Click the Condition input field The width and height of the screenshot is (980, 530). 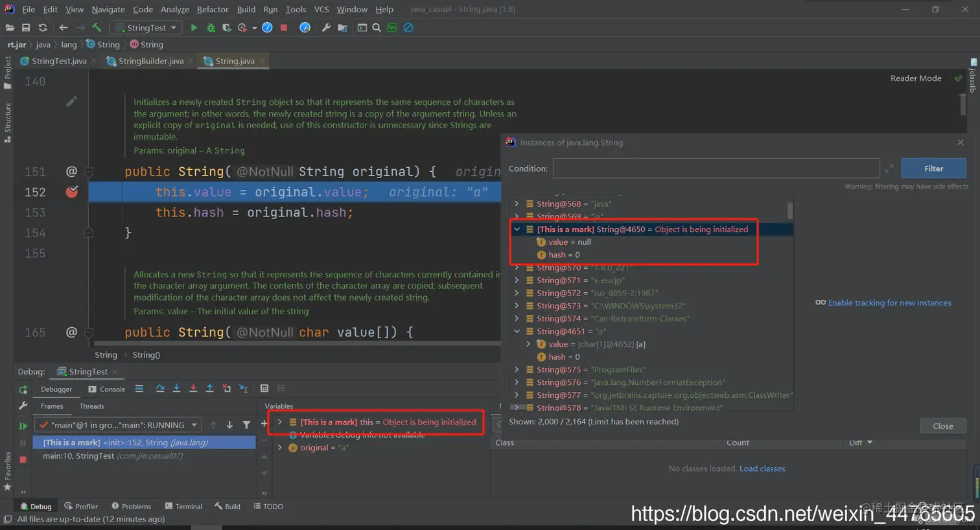click(x=716, y=168)
